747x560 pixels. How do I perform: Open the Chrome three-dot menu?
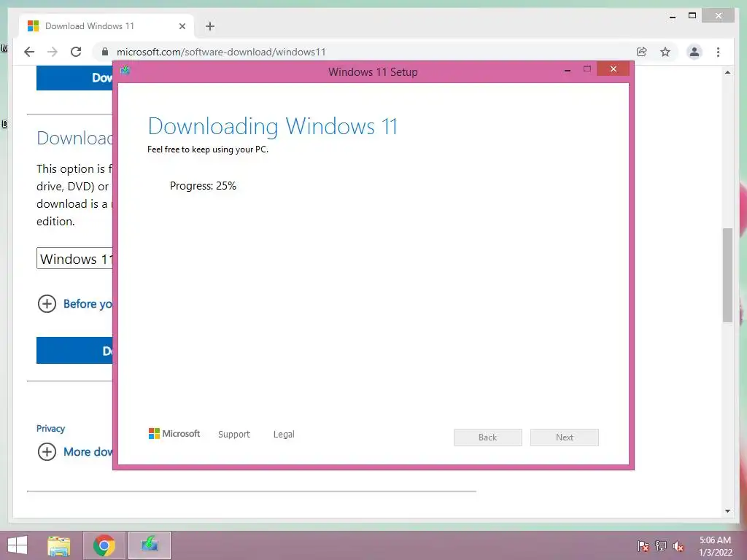pyautogui.click(x=718, y=52)
